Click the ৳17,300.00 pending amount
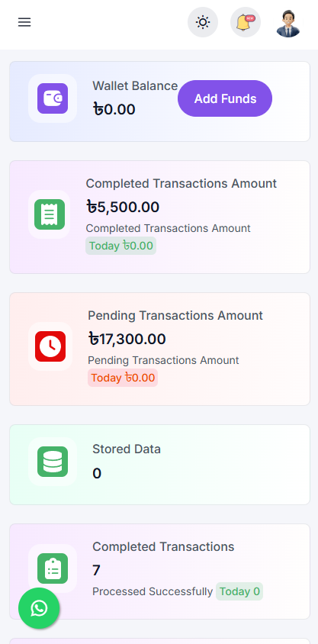The height and width of the screenshot is (644, 318). click(127, 340)
